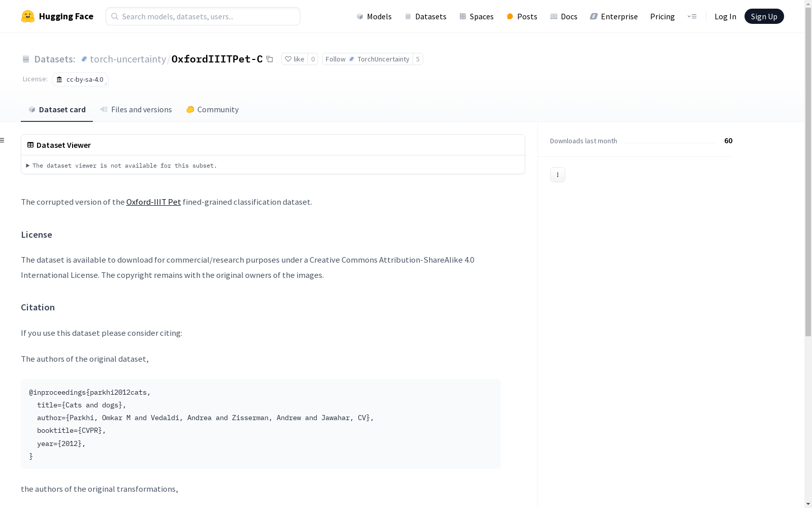Click the year={2012} line
812x508 pixels.
(x=61, y=443)
